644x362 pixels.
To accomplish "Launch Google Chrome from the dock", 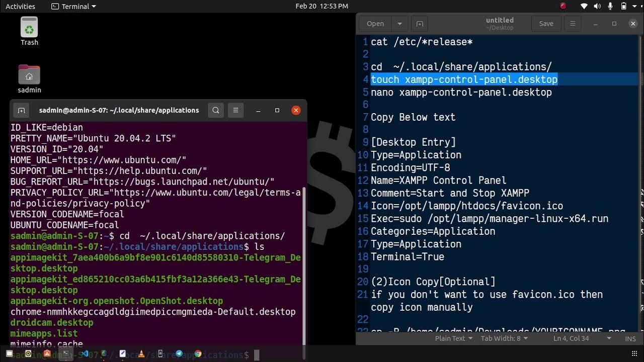I will (x=198, y=354).
